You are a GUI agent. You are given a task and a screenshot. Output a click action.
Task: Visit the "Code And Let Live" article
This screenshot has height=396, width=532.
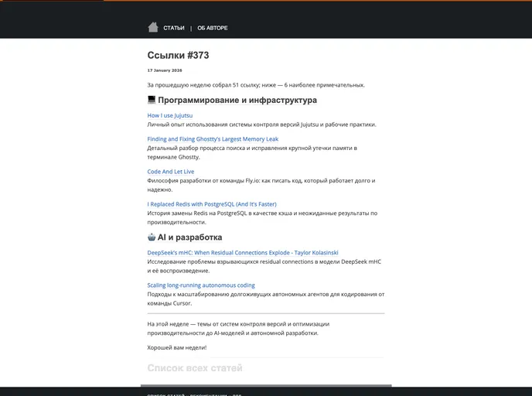171,172
